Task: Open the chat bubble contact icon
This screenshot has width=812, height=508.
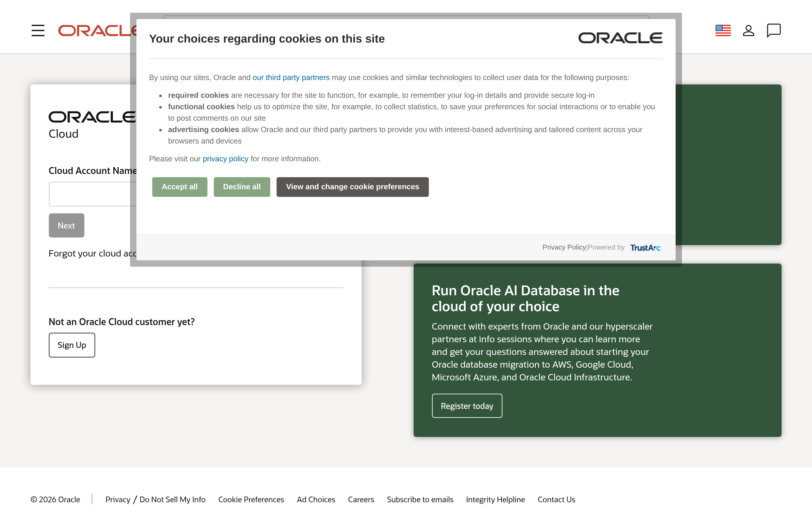Action: pyautogui.click(x=774, y=30)
